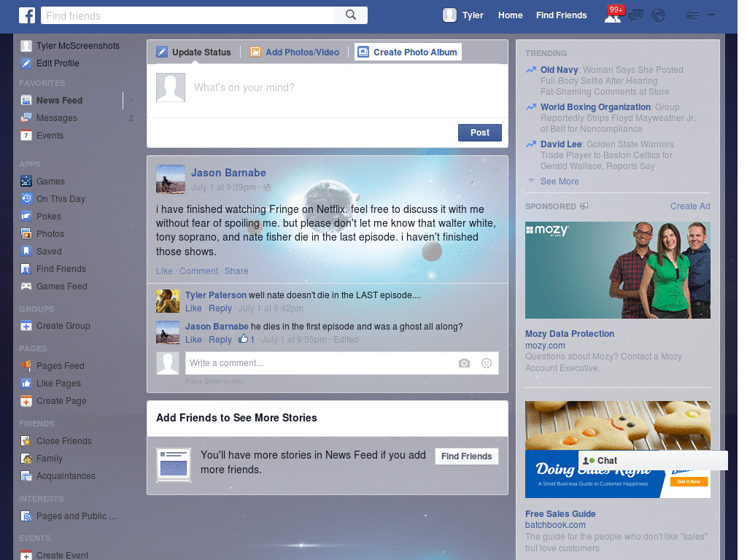The image size is (747, 560).
Task: Open the emoji smiley picker
Action: click(x=487, y=363)
